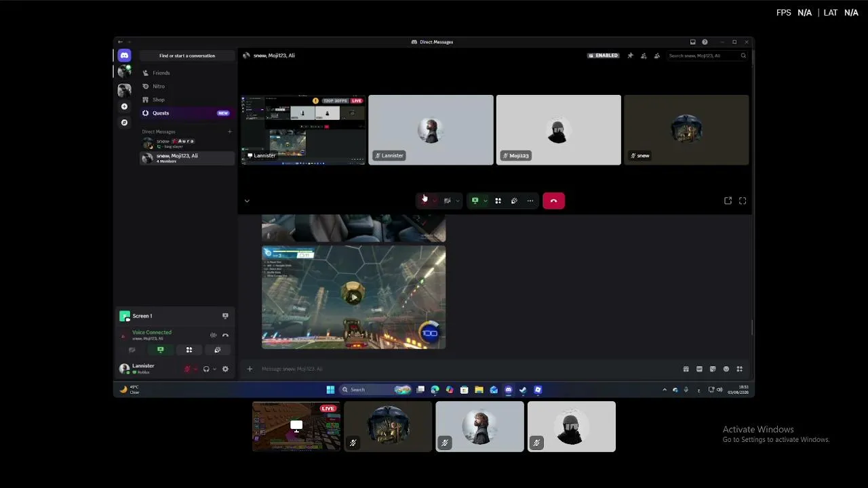Image resolution: width=868 pixels, height=488 pixels.
Task: Open input options arrow beside user panel mute
Action: (195, 369)
